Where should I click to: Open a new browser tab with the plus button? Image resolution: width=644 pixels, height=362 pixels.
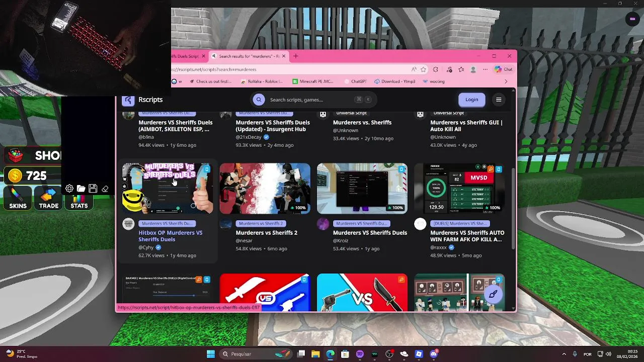(296, 56)
